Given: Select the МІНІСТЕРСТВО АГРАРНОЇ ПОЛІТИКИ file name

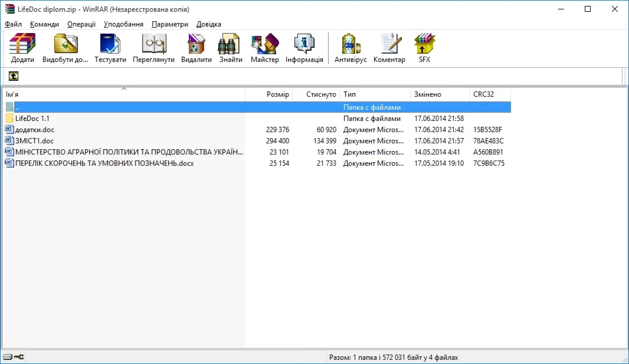Looking at the screenshot, I should (x=129, y=152).
